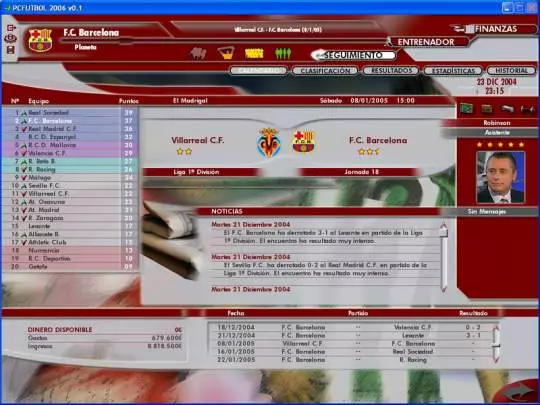Click the icon left of the FINANZAS label
Viewport: 540px width, 405px height.
[x=464, y=29]
